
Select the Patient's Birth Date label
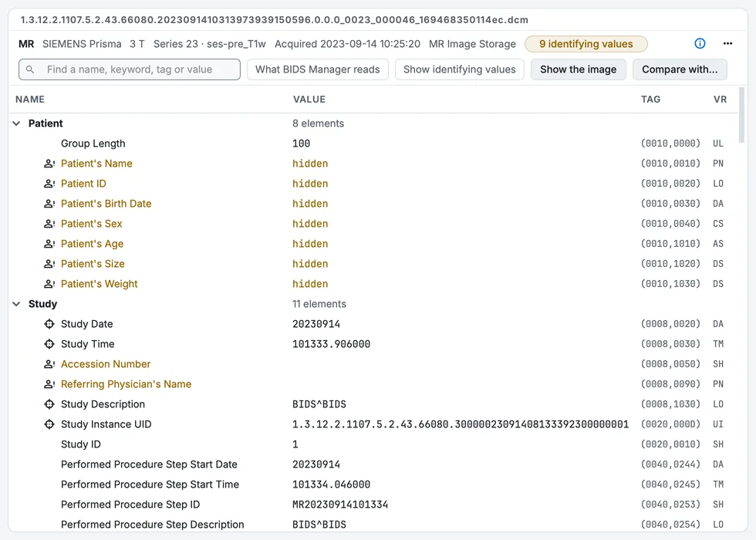pos(106,204)
